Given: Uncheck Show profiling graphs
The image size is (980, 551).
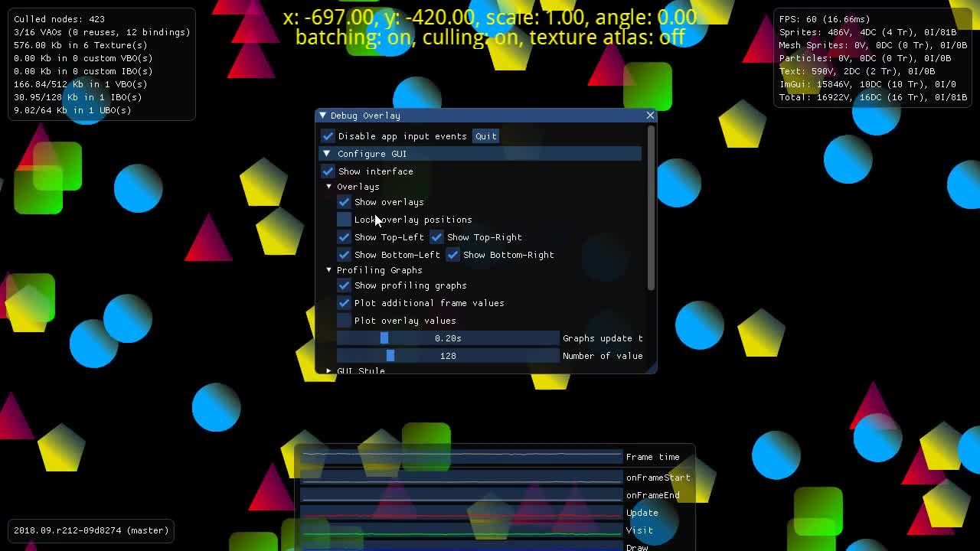Looking at the screenshot, I should [x=344, y=285].
